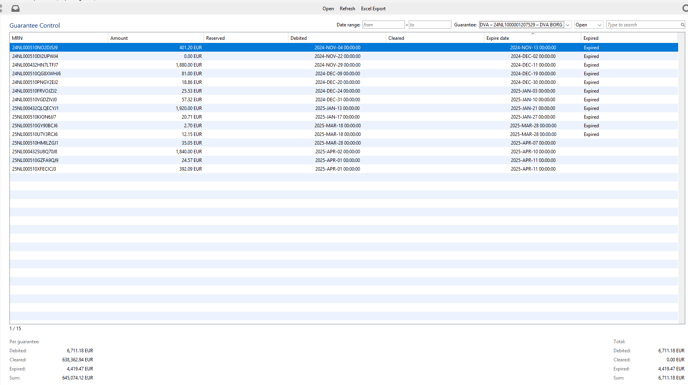Sort by the Expire date column header
This screenshot has height=385, width=688.
(532, 38)
